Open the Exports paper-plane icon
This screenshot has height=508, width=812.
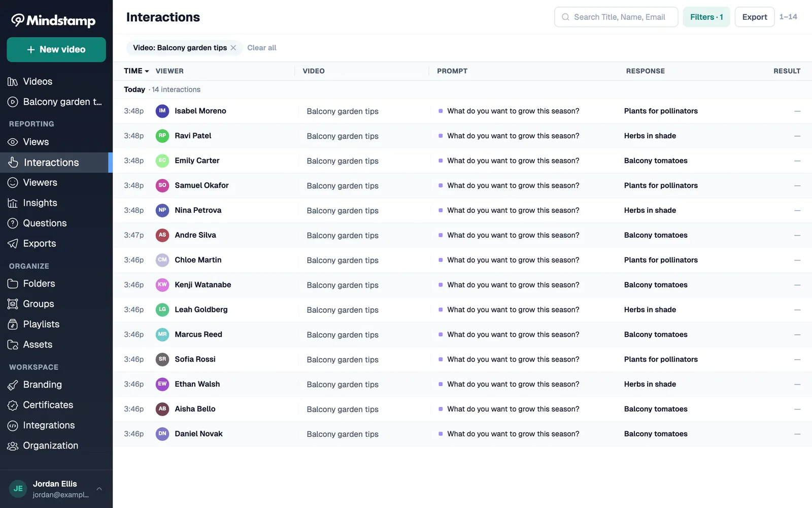tap(13, 243)
